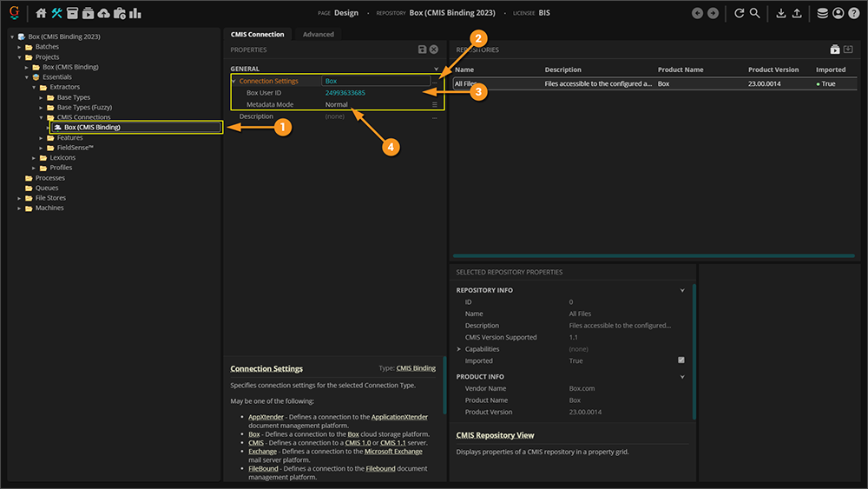Viewport: 868px width, 489px height.
Task: Open the user account icon
Action: pyautogui.click(x=838, y=13)
